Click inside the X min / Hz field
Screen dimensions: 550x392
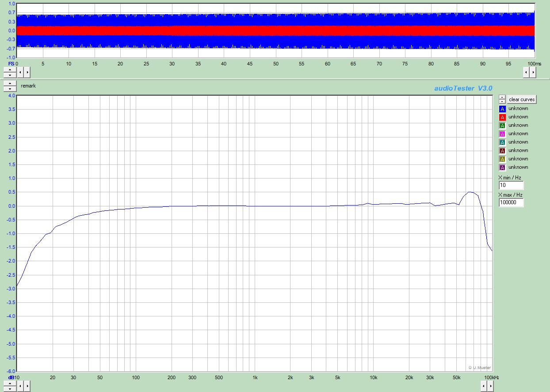pos(511,185)
